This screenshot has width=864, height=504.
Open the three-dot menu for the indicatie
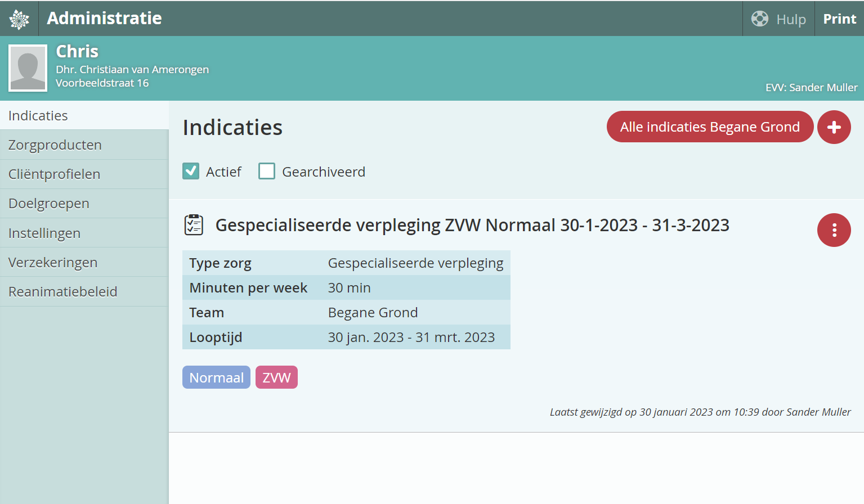pos(834,230)
